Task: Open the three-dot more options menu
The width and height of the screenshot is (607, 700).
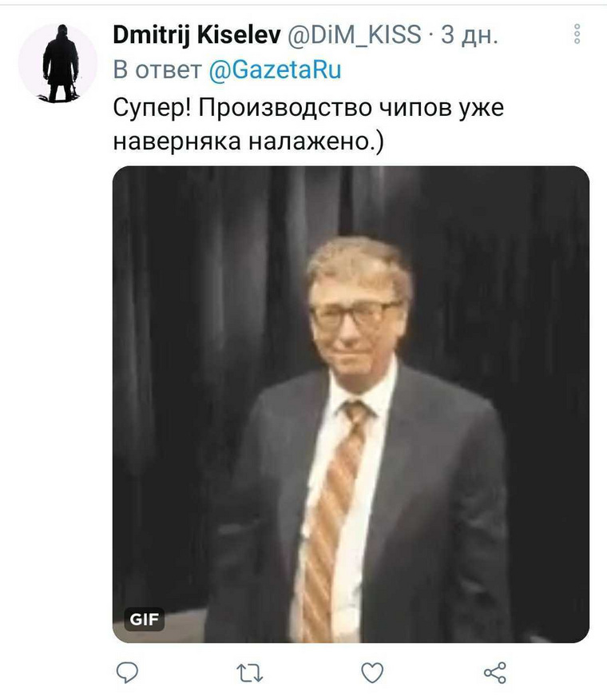Action: [577, 34]
